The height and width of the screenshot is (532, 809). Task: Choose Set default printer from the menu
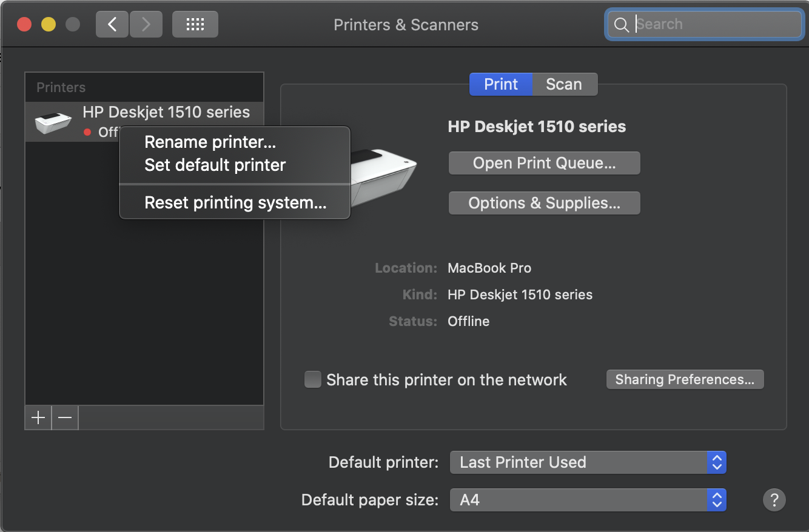[214, 164]
